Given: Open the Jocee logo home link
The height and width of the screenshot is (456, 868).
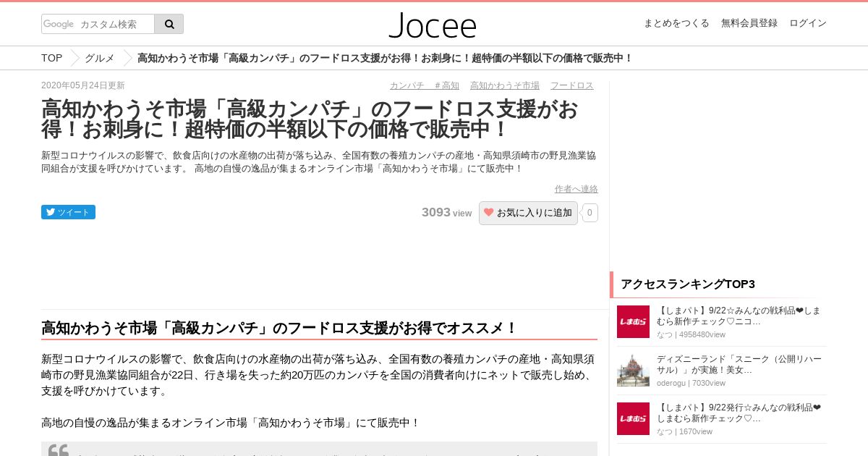Looking at the screenshot, I should (433, 25).
